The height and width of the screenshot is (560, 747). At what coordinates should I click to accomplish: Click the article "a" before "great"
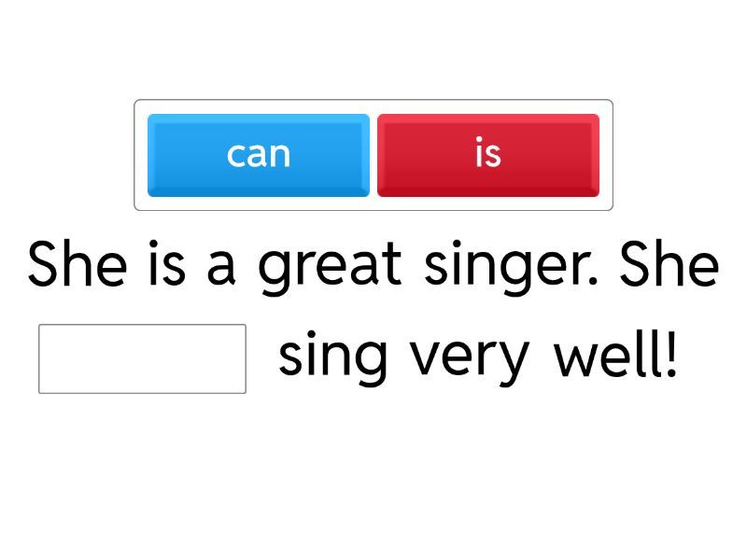tap(220, 267)
